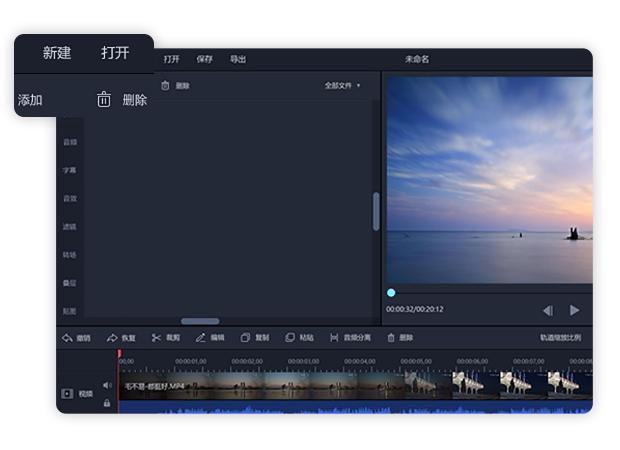Click the timeline toolbar 删除 trash icon
The height and width of the screenshot is (450, 620).
391,338
